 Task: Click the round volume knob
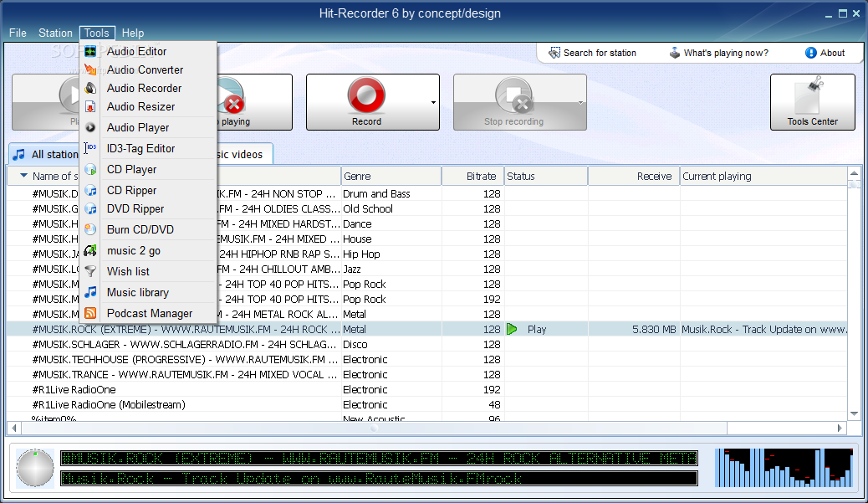[x=35, y=468]
